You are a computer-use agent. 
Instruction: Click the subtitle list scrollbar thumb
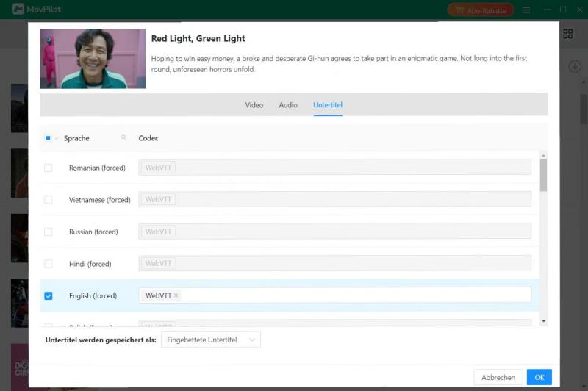pyautogui.click(x=543, y=175)
